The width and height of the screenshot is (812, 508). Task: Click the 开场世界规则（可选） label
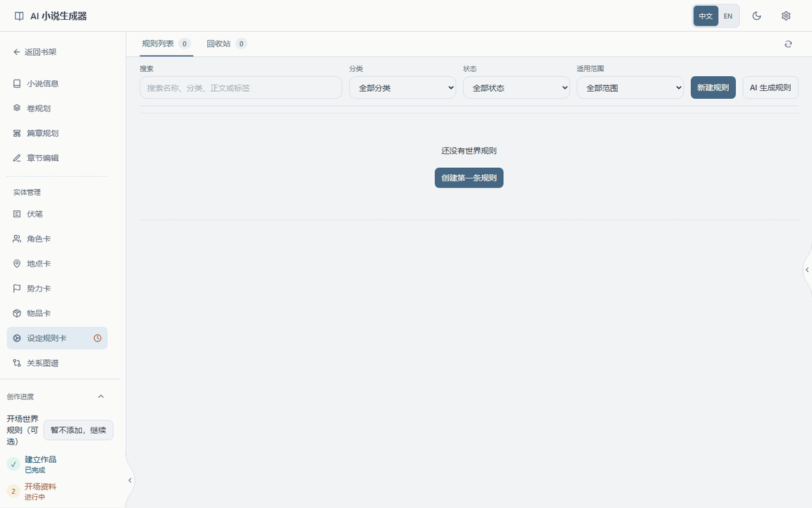[23, 430]
